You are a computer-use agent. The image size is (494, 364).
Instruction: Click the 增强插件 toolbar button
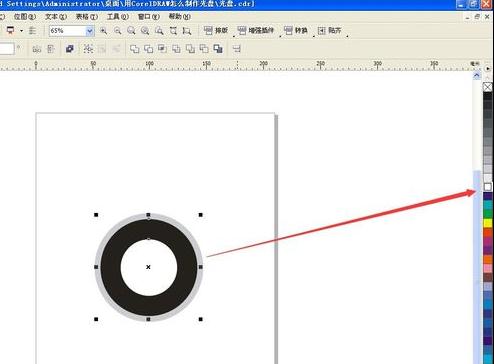click(x=255, y=31)
